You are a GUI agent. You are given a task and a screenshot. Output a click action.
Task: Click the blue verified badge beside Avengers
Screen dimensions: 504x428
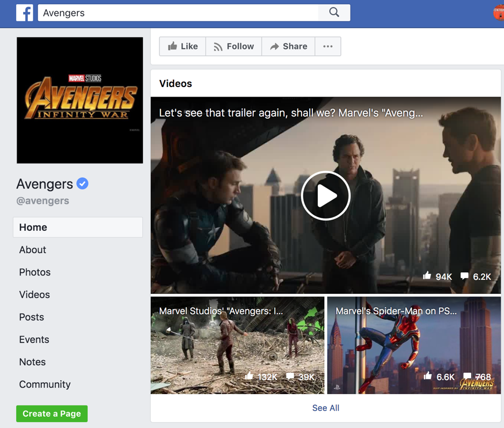pos(82,184)
